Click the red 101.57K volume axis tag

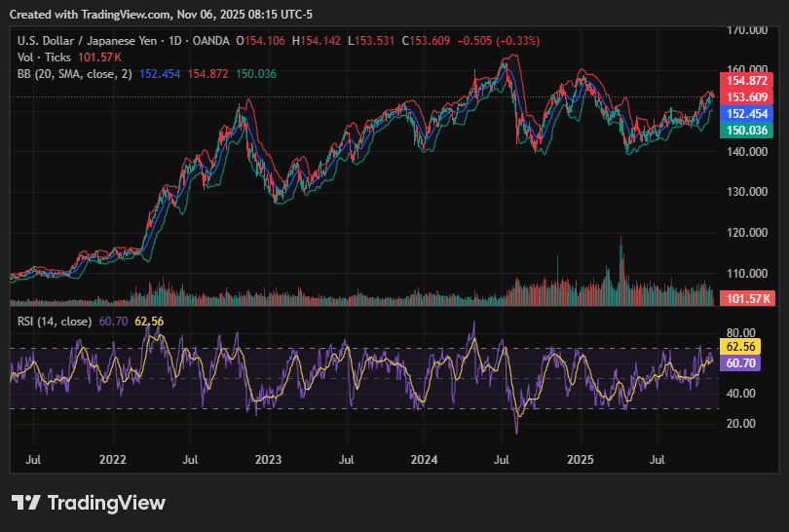click(x=748, y=298)
